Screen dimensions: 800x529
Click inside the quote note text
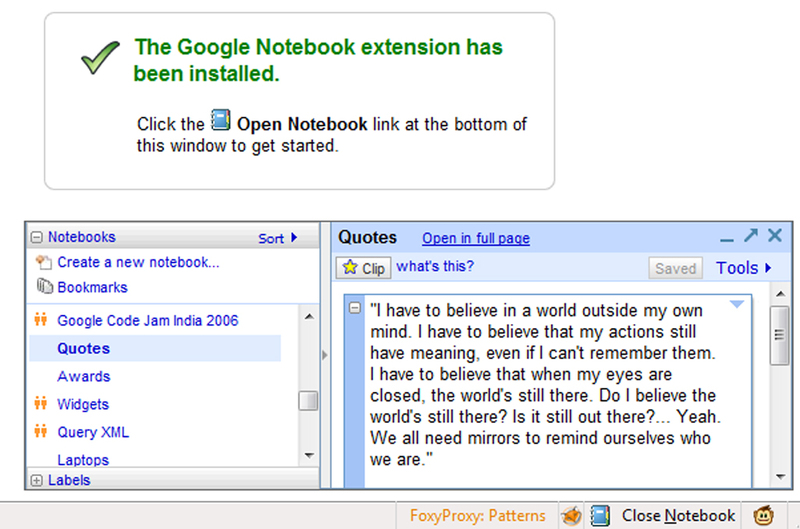pyautogui.click(x=543, y=385)
